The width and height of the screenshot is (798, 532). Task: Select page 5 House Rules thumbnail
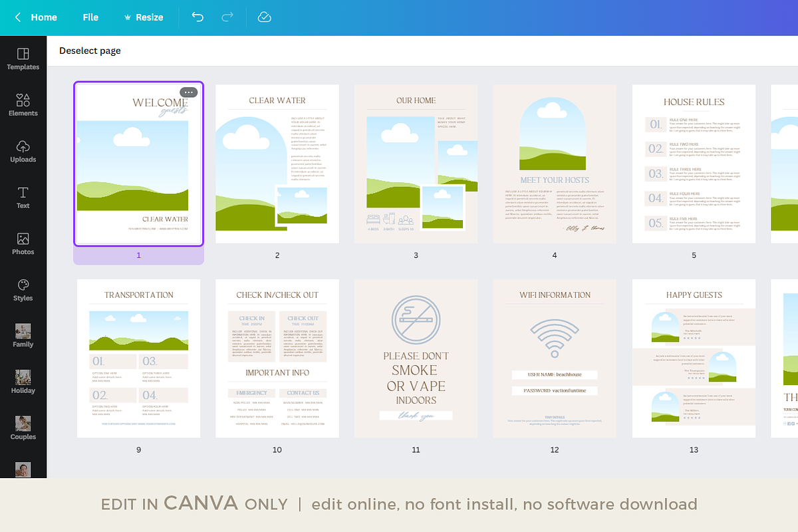click(694, 164)
